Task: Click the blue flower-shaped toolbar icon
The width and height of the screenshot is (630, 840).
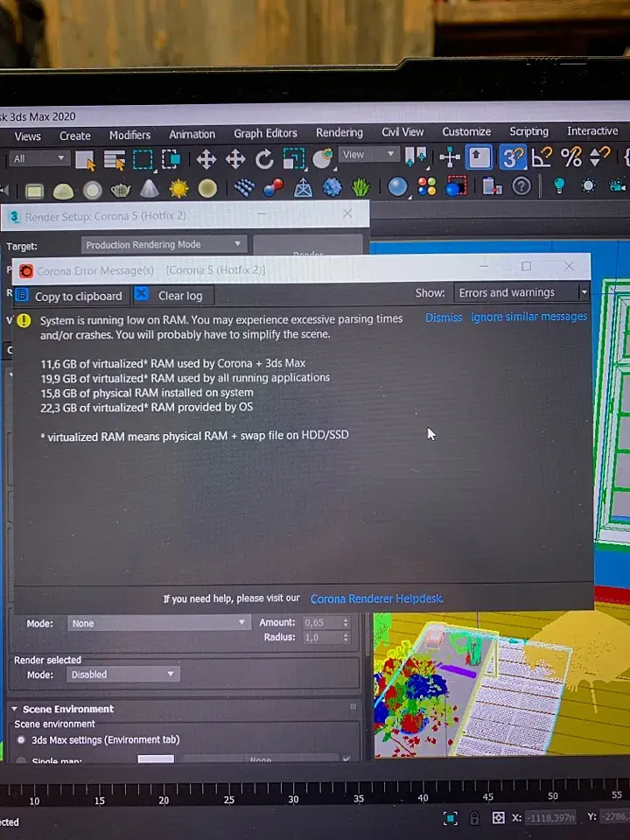Action: pos(332,187)
